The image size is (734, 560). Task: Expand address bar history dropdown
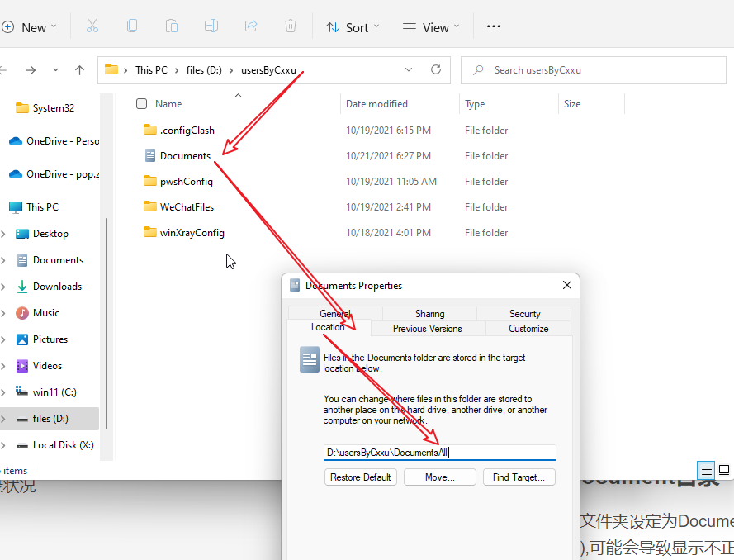point(409,69)
